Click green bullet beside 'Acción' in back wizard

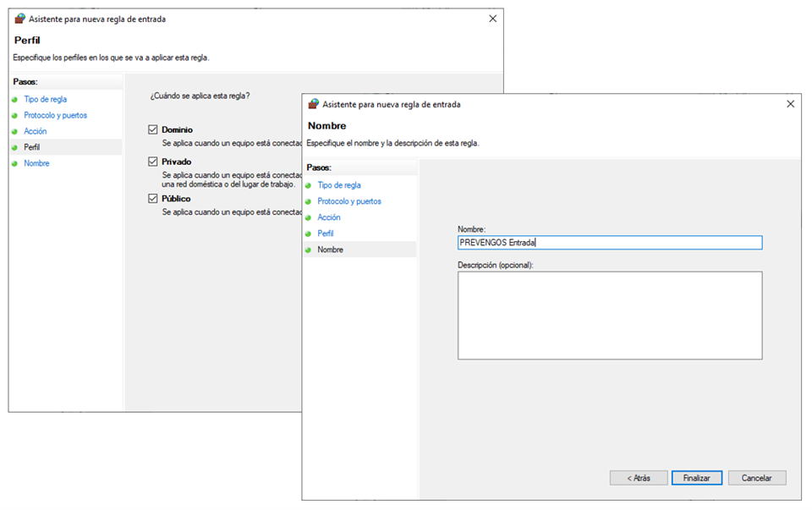[14, 131]
